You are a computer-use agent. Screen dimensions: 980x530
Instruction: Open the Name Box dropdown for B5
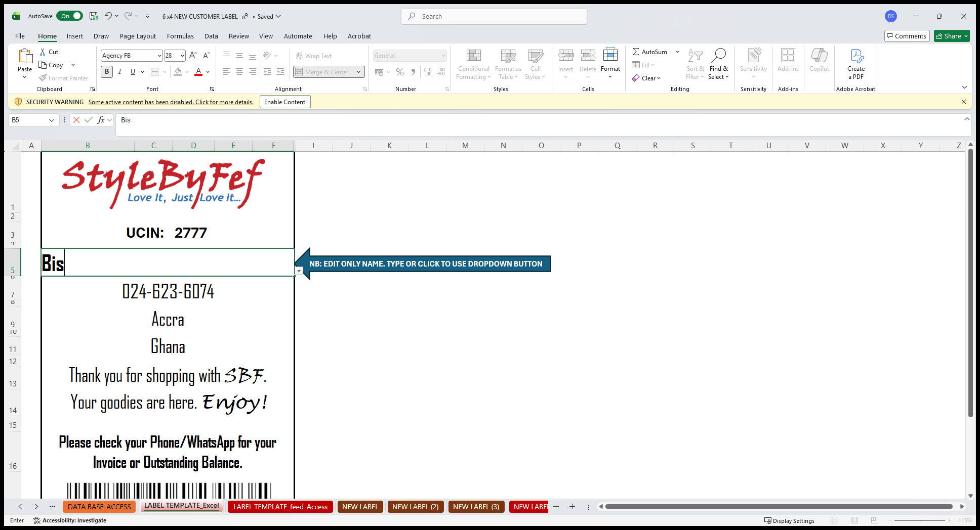point(52,120)
